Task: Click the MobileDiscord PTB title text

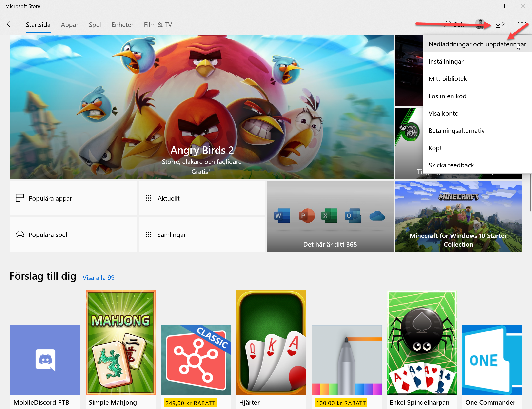Action: click(x=41, y=402)
